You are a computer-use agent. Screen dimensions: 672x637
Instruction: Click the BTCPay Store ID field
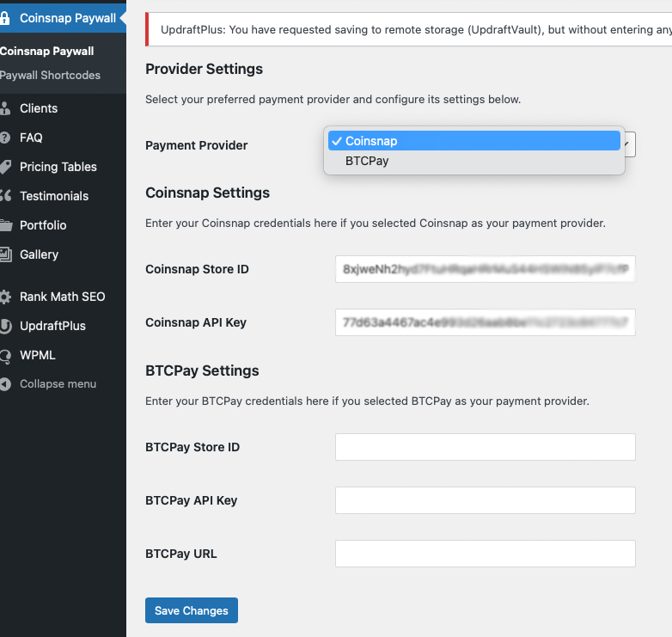click(x=485, y=447)
